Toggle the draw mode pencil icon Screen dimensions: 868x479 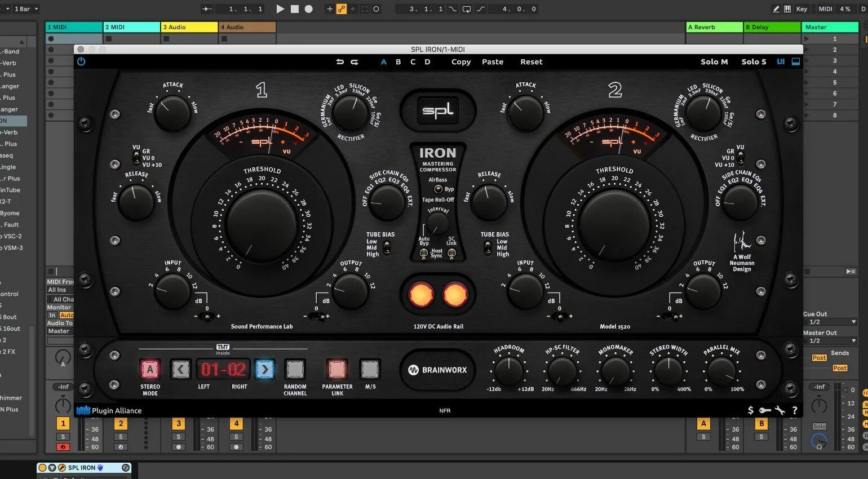[x=776, y=9]
